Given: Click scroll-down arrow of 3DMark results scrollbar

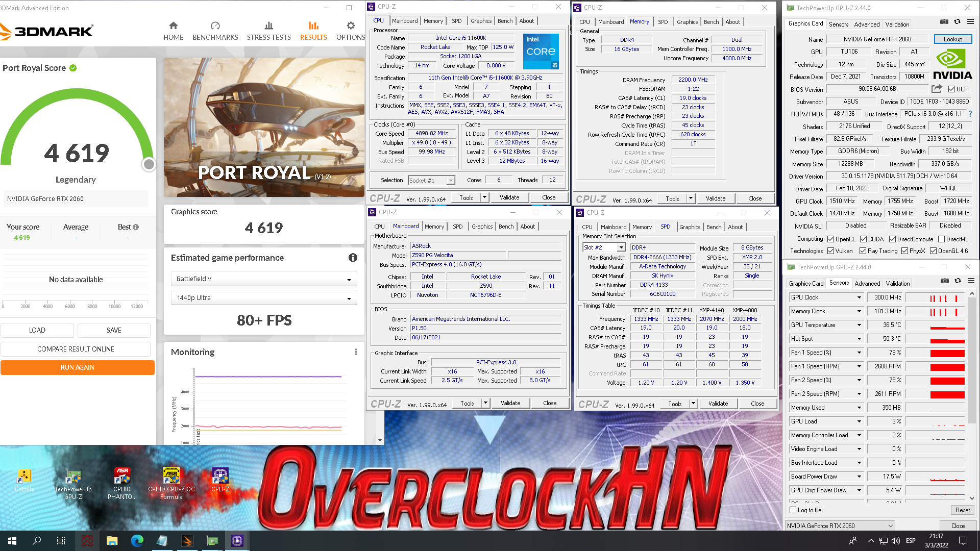Looking at the screenshot, I should (380, 440).
